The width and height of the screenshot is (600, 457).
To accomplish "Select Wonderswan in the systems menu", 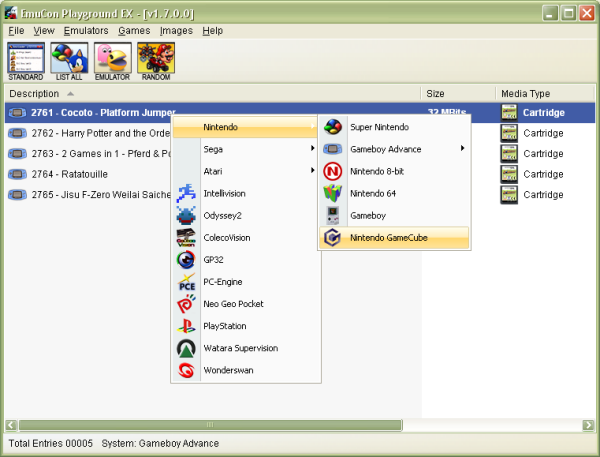I will tap(246, 370).
